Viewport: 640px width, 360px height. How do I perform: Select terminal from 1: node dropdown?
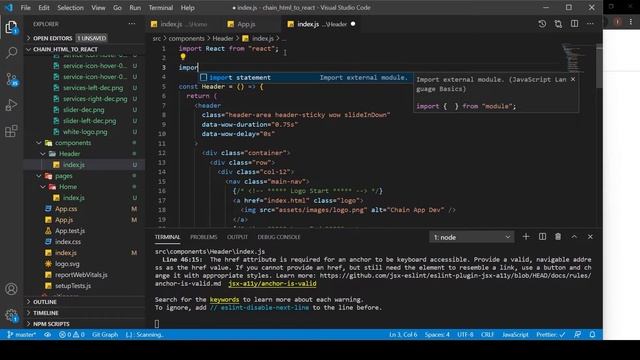point(471,237)
